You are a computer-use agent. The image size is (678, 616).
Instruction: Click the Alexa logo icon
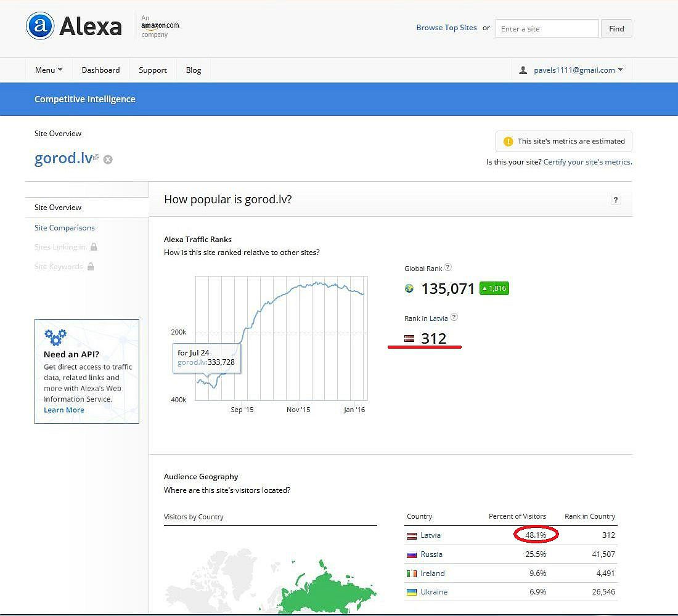point(40,26)
